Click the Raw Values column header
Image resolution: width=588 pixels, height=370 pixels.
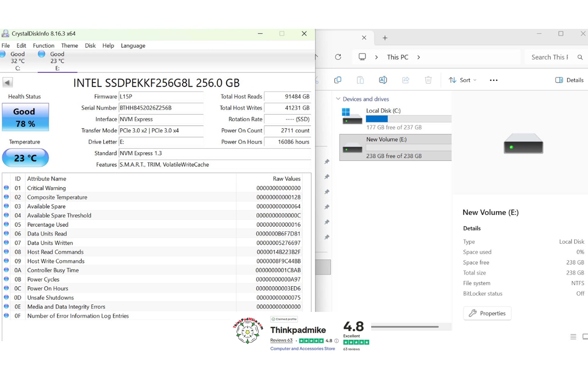click(x=269, y=178)
